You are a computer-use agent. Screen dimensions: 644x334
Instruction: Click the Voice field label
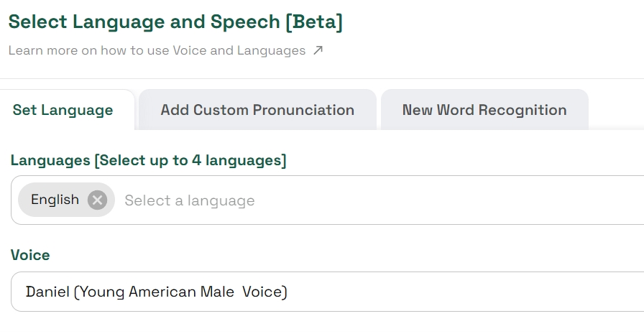click(30, 255)
